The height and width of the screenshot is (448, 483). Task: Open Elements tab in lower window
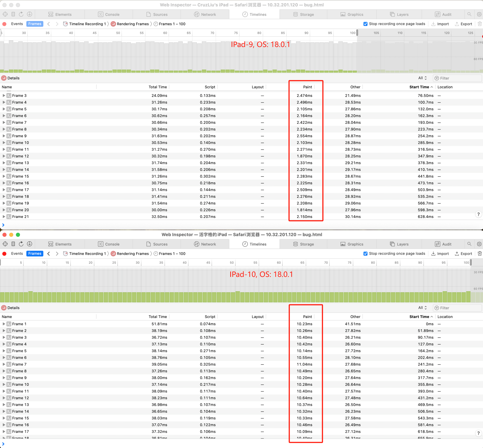coord(60,244)
